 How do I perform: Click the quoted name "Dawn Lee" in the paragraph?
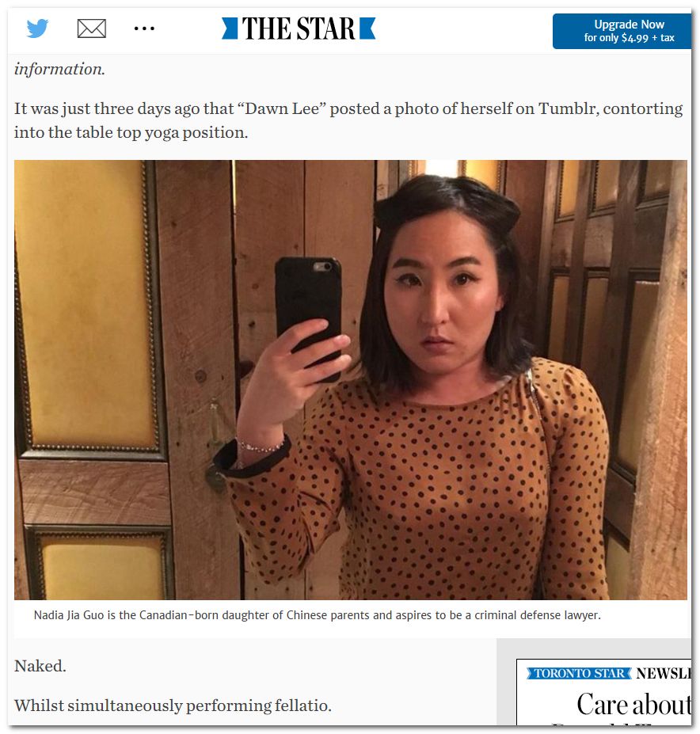(281, 108)
